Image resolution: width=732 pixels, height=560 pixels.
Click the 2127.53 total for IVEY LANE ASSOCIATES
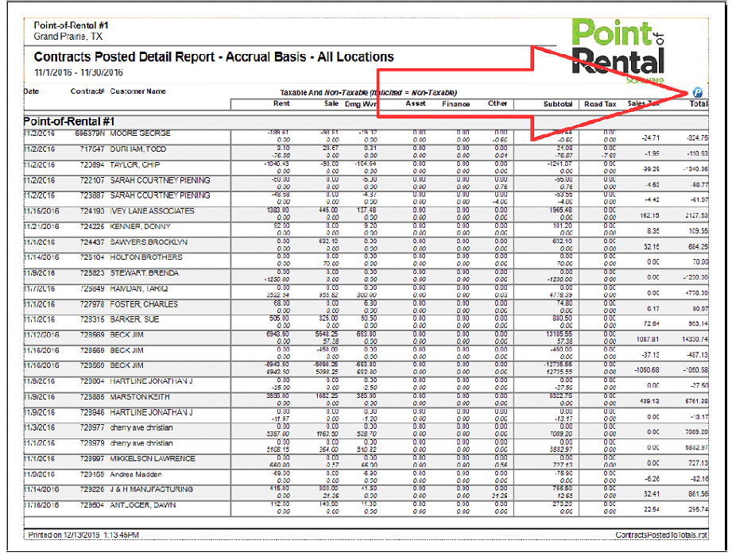click(697, 215)
